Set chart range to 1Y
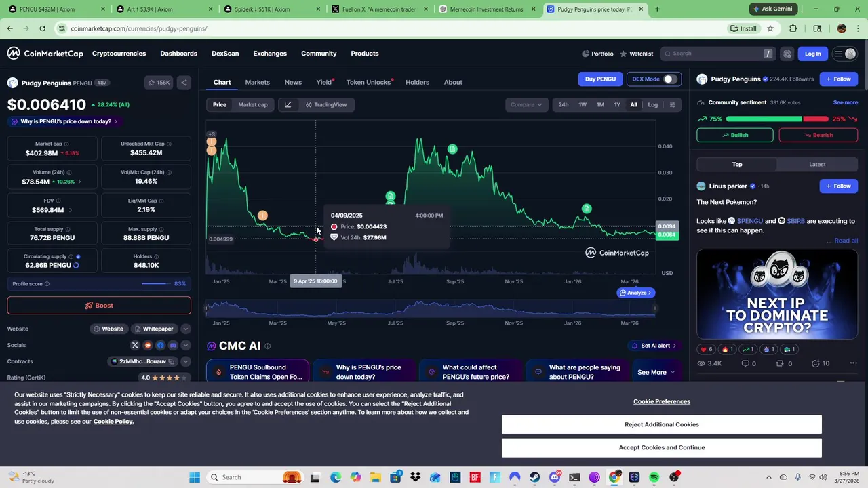This screenshot has height=488, width=868. (617, 104)
